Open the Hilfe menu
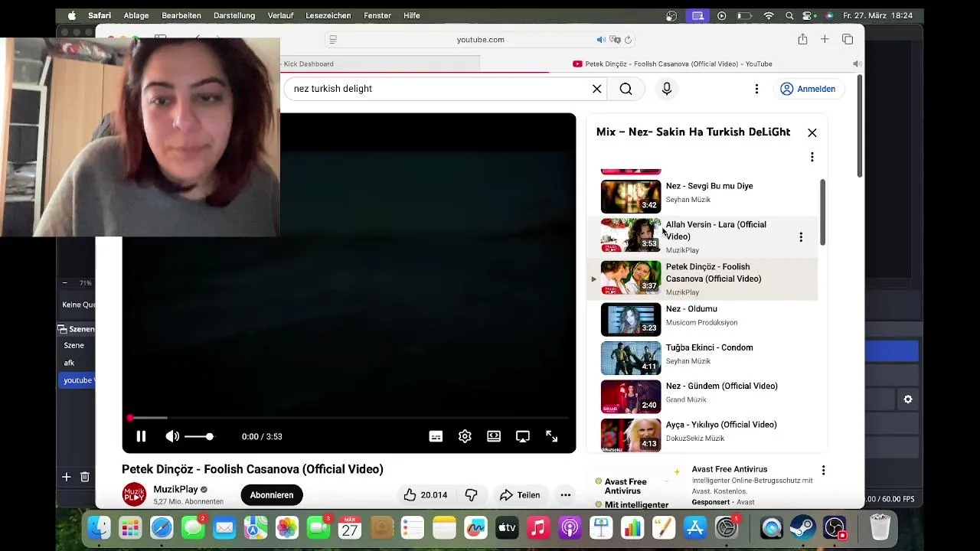 pyautogui.click(x=412, y=15)
